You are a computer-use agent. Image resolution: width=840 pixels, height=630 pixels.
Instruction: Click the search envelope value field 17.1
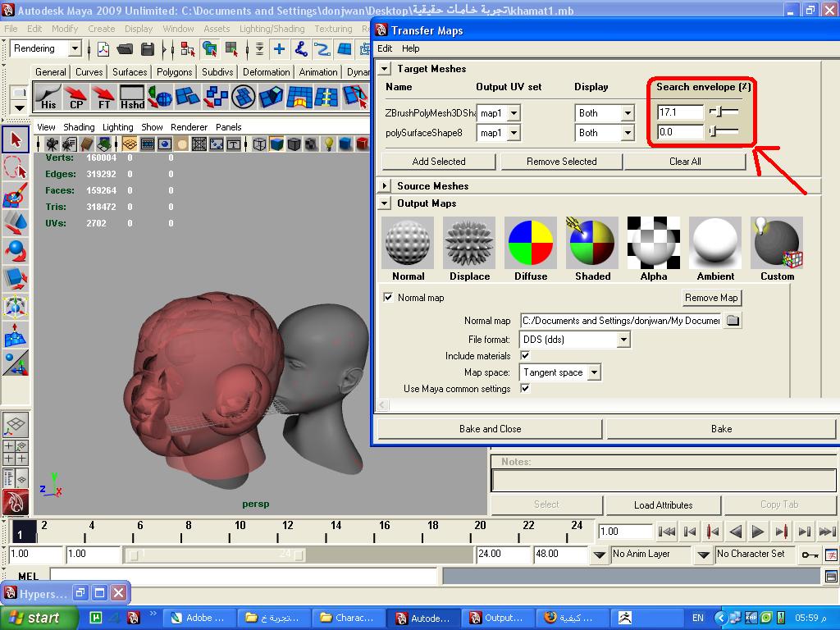[680, 112]
